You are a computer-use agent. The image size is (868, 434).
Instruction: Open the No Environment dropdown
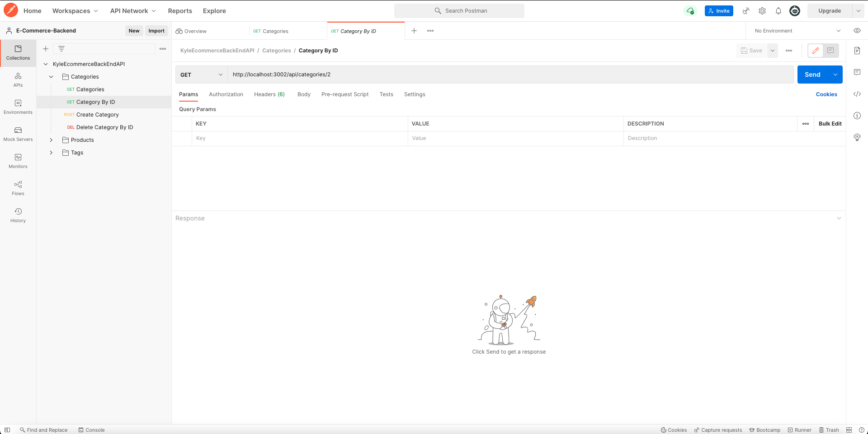(796, 31)
